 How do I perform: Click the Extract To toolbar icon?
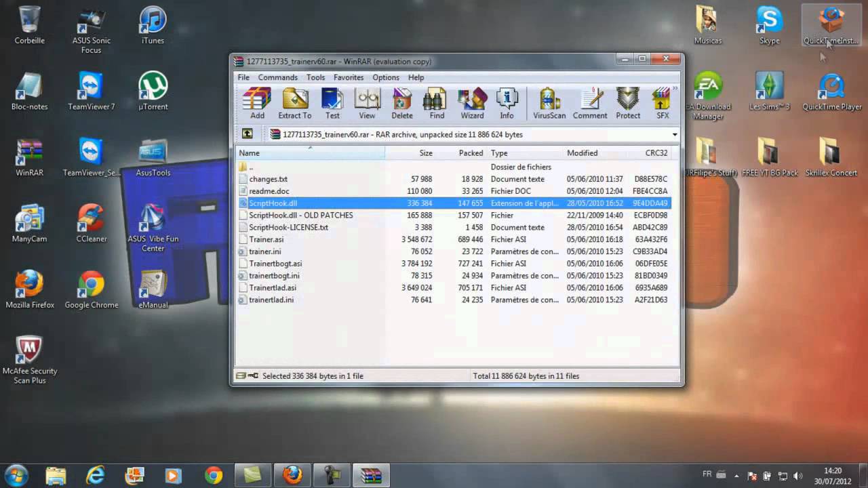[295, 104]
